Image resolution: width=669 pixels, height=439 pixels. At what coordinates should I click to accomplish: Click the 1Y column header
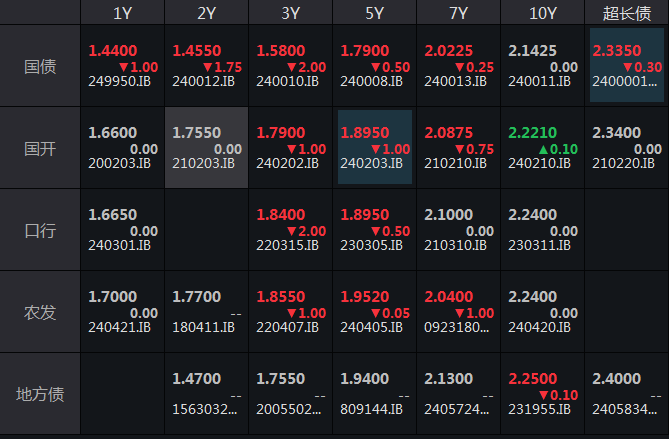(122, 13)
